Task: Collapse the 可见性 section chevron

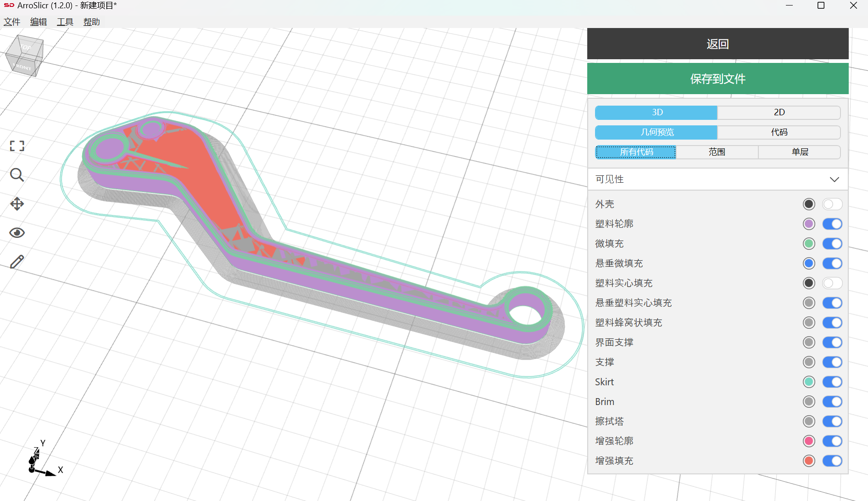Action: (x=834, y=180)
